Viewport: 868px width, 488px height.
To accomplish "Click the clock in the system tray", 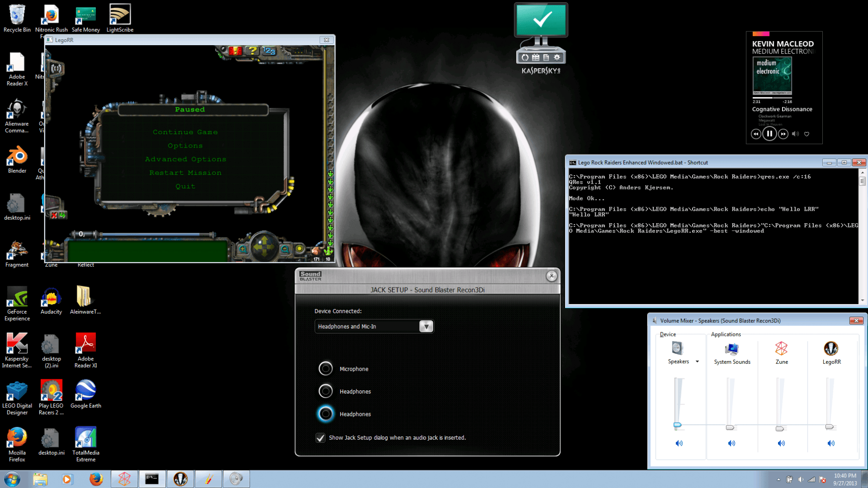I will pos(845,479).
